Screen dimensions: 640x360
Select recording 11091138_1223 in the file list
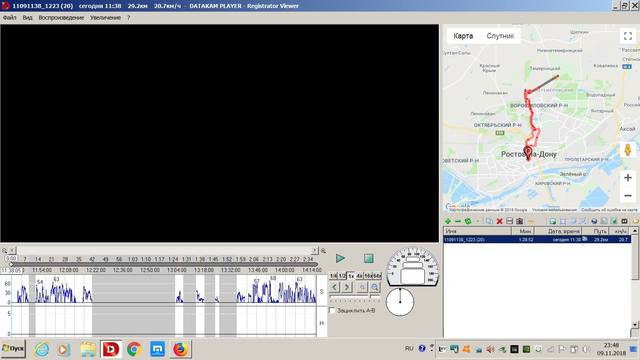click(537, 240)
